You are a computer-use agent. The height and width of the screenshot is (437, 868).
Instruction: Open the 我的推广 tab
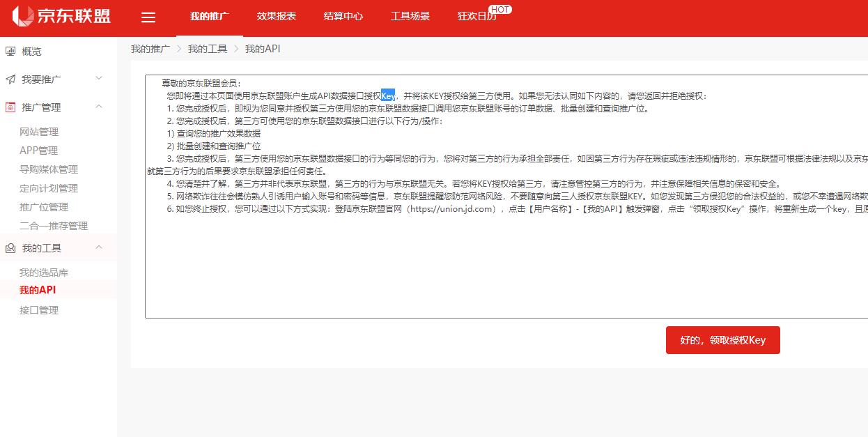[209, 16]
